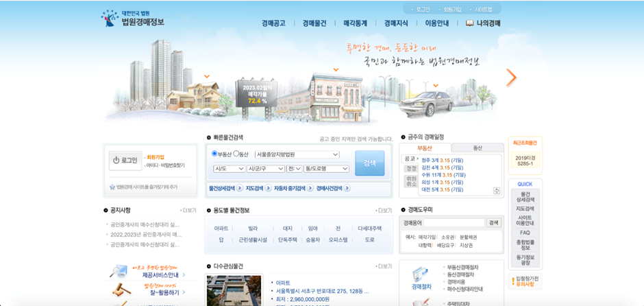Switch to the 부동산 schedule tab

click(x=425, y=148)
